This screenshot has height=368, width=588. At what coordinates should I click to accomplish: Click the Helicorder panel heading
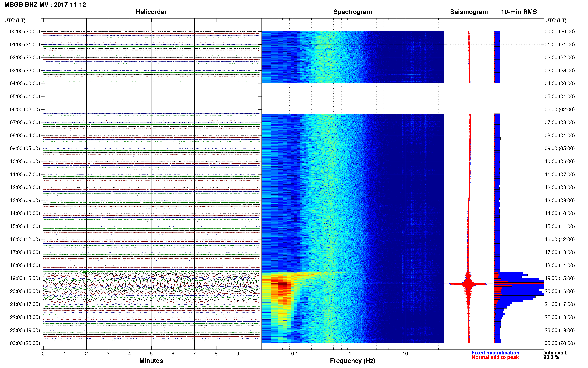click(x=151, y=12)
